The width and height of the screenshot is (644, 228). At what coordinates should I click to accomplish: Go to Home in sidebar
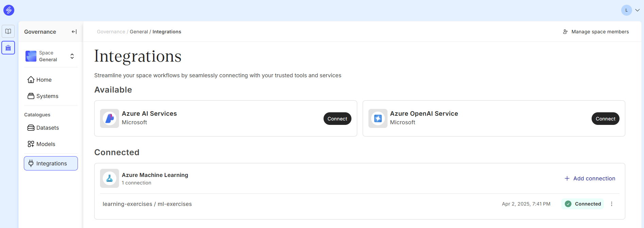pyautogui.click(x=44, y=80)
